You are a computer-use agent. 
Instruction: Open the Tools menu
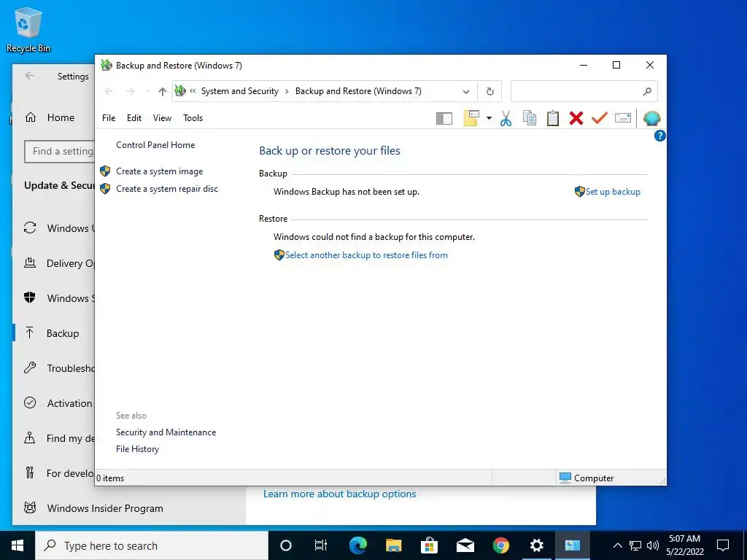tap(193, 118)
